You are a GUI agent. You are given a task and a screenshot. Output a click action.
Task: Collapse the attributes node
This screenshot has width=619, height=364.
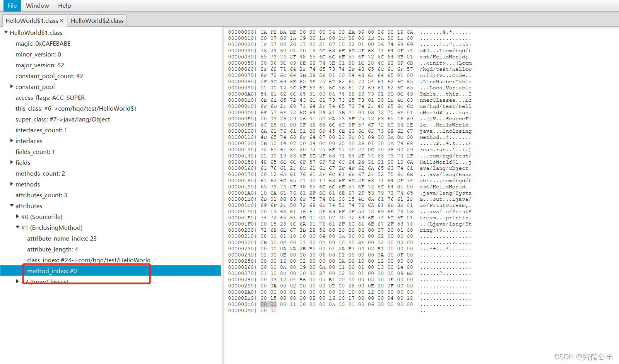pos(12,206)
